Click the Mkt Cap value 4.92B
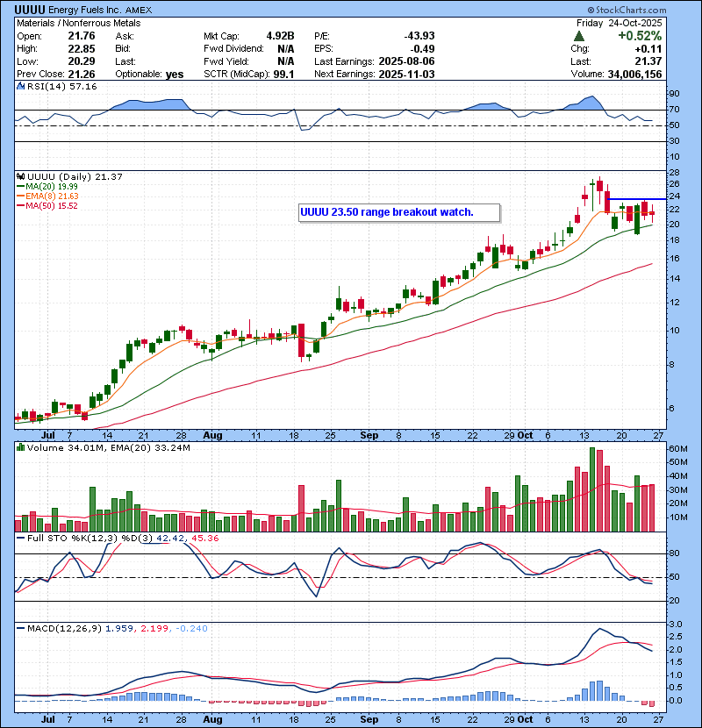702x728 pixels. click(280, 36)
